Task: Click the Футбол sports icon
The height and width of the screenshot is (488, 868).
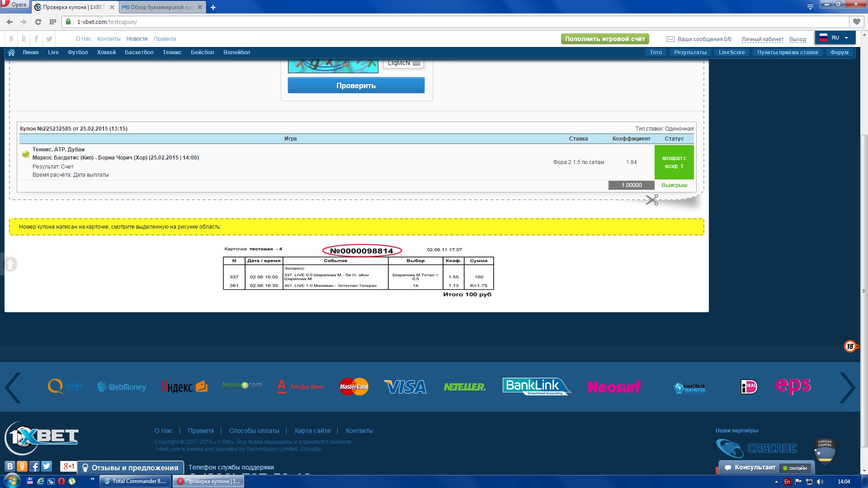Action: click(78, 52)
